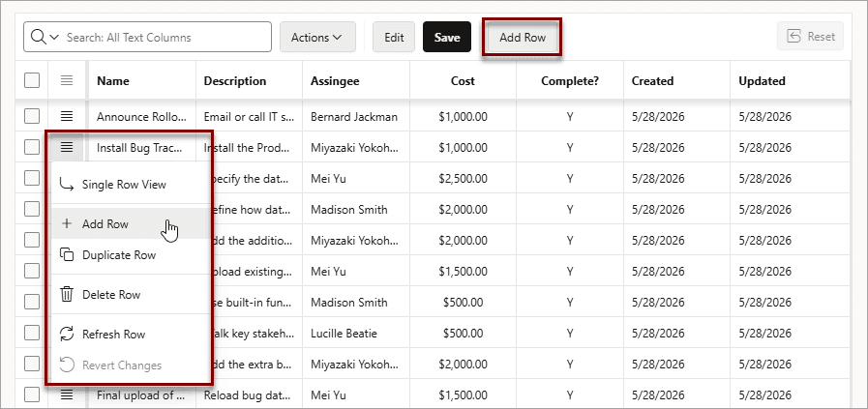Select checkbox for Lucille Beatie row
Image resolution: width=868 pixels, height=409 pixels.
pyautogui.click(x=32, y=333)
